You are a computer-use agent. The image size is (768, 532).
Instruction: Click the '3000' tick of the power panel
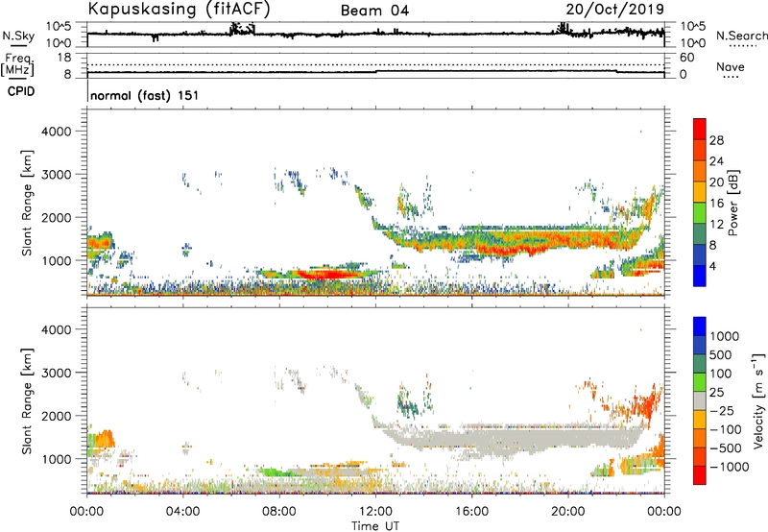click(57, 175)
